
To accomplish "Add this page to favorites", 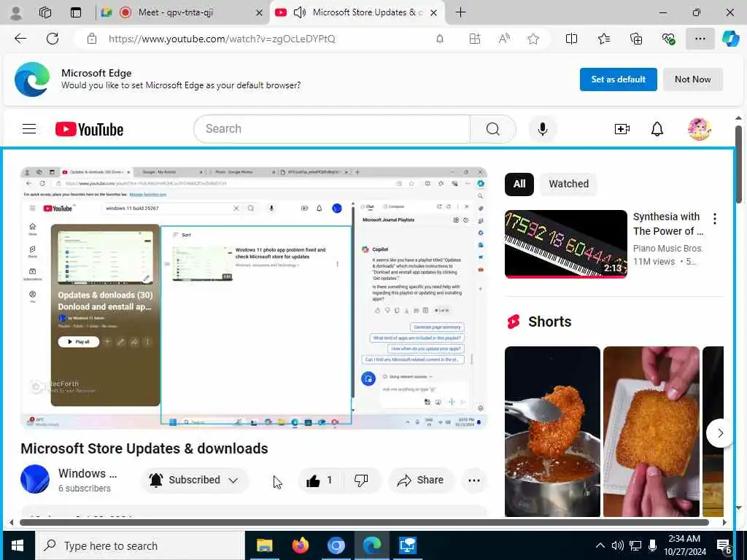I will pyautogui.click(x=533, y=39).
